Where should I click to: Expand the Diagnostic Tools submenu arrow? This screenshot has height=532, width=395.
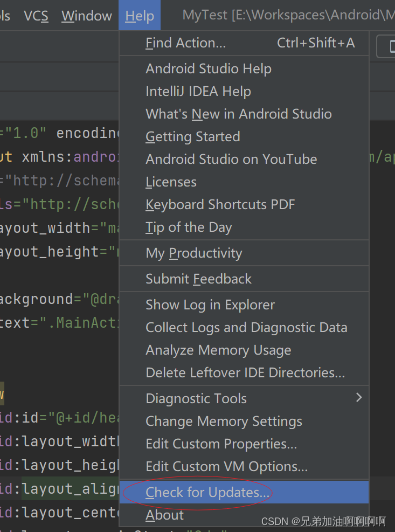[359, 398]
